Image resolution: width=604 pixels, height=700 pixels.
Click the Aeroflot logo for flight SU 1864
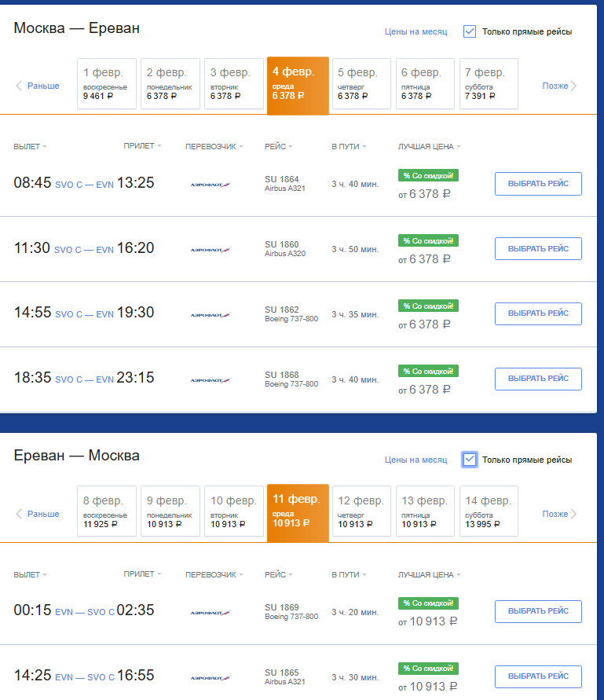pyautogui.click(x=210, y=185)
